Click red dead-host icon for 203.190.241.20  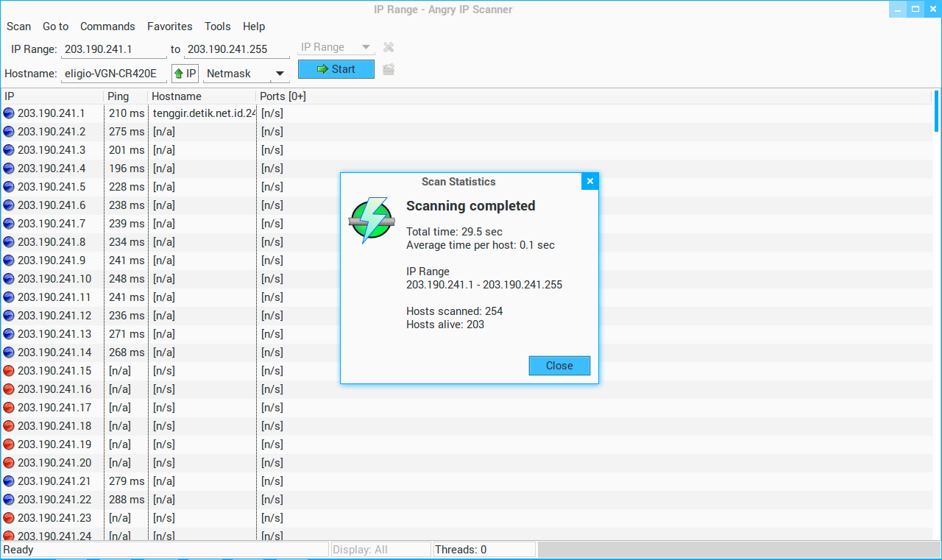pyautogui.click(x=9, y=463)
